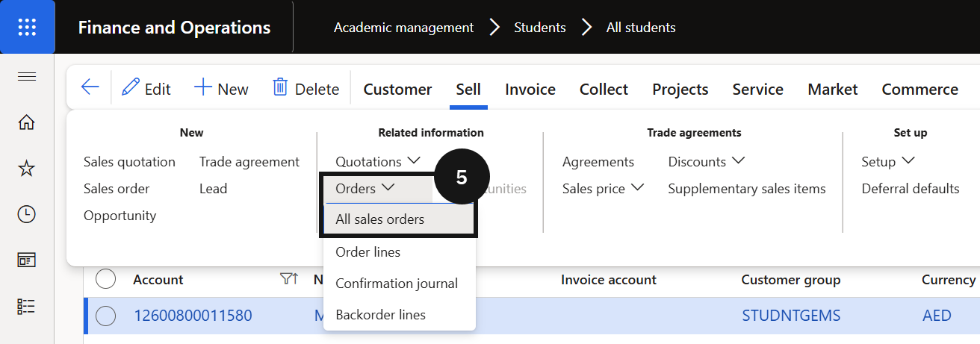Image resolution: width=980 pixels, height=344 pixels.
Task: Open the Customer tab
Action: point(397,89)
